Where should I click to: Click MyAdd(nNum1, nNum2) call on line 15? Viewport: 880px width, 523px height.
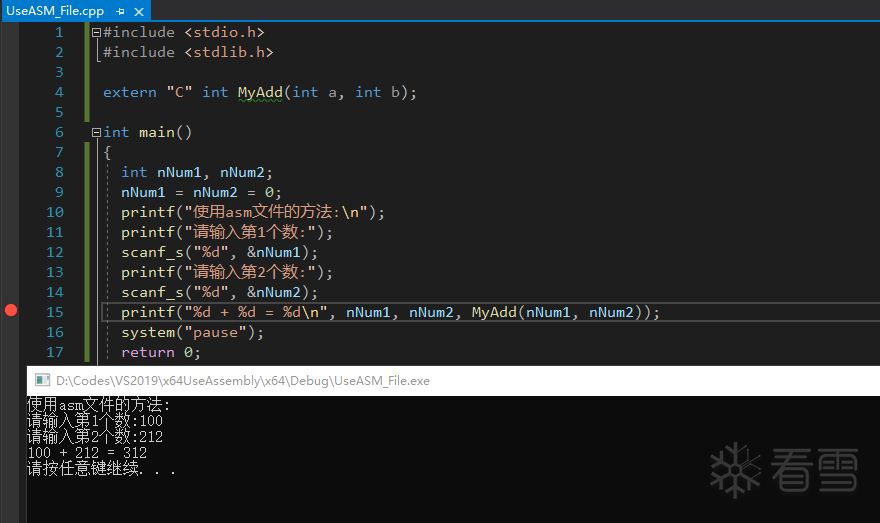pyautogui.click(x=558, y=312)
